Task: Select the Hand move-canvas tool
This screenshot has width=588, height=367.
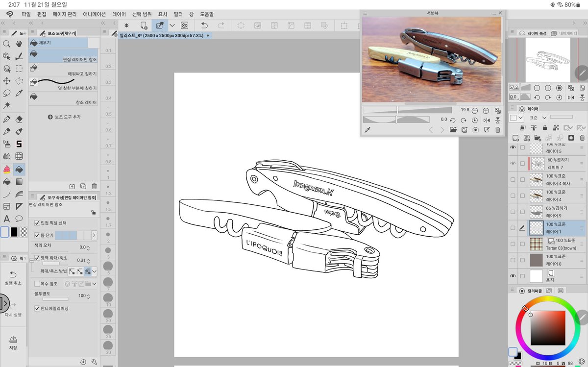Action: point(19,44)
